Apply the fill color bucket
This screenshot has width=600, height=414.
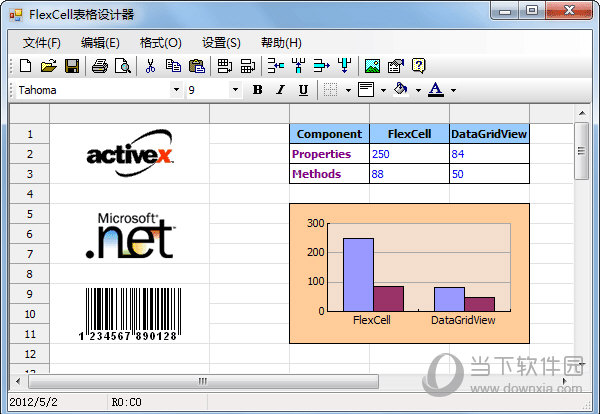tap(401, 90)
